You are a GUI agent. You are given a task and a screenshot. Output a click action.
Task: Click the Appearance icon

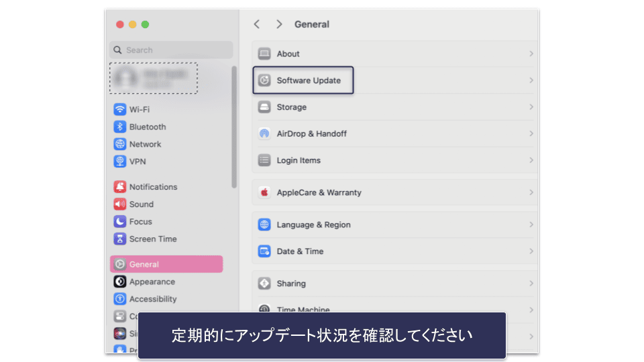click(x=119, y=282)
